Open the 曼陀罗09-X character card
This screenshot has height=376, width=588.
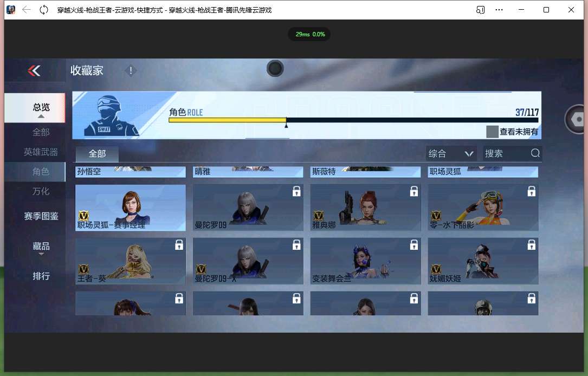coord(248,261)
